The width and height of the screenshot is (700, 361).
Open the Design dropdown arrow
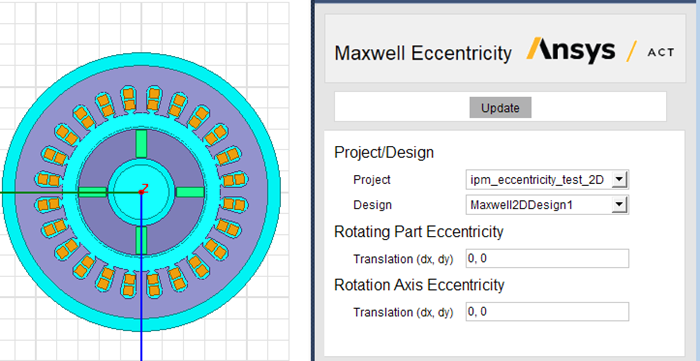pos(619,205)
